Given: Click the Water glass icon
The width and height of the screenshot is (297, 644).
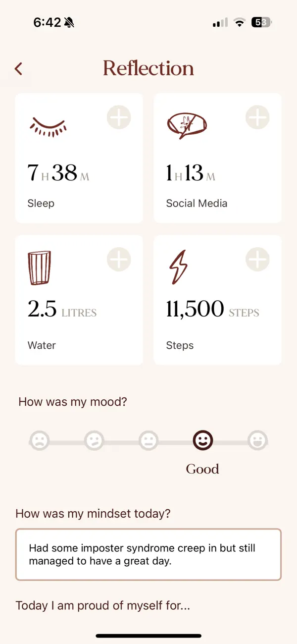Looking at the screenshot, I should 40,268.
